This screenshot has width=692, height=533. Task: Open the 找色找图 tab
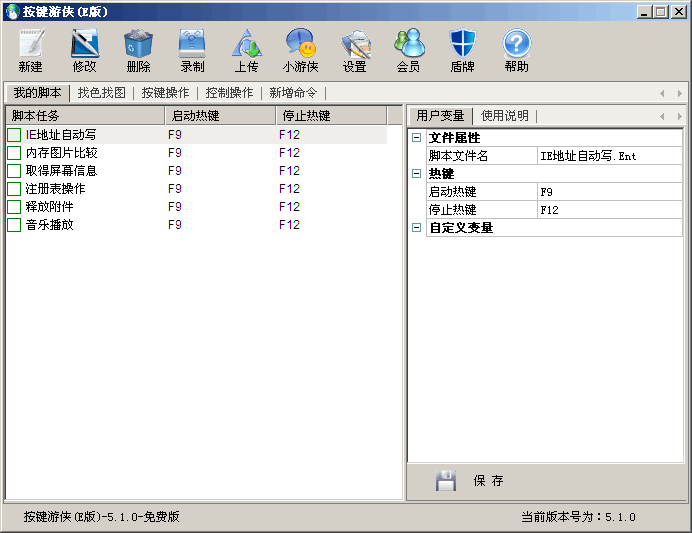click(x=102, y=93)
